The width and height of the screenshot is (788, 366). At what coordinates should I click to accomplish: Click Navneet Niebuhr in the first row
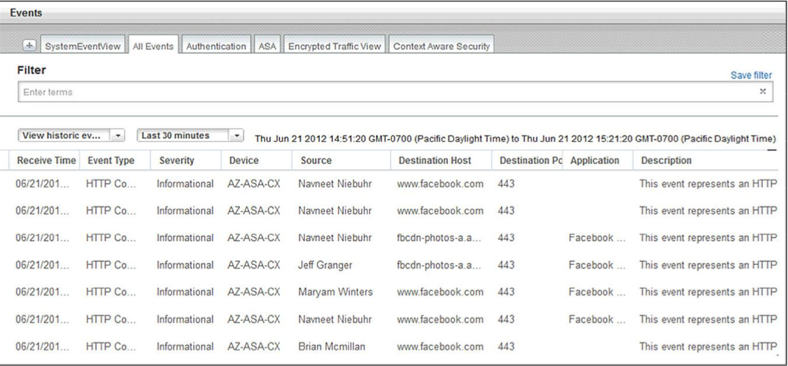point(335,184)
